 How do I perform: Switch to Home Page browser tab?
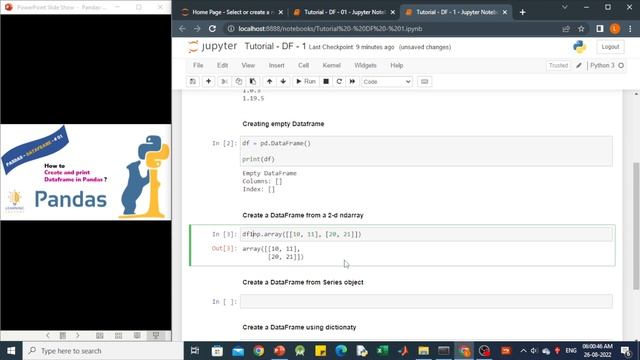pyautogui.click(x=232, y=12)
